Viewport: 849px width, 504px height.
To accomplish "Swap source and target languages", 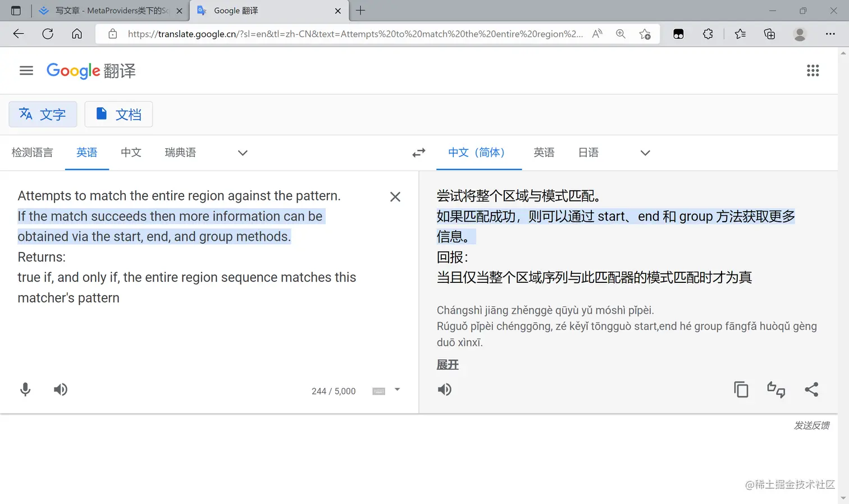I will [x=419, y=153].
